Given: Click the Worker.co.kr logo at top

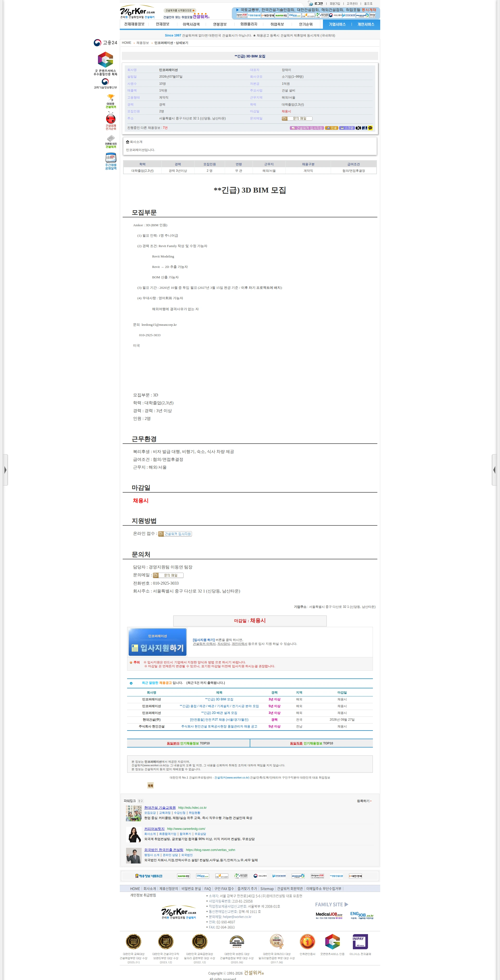Looking at the screenshot, I should click(x=138, y=12).
